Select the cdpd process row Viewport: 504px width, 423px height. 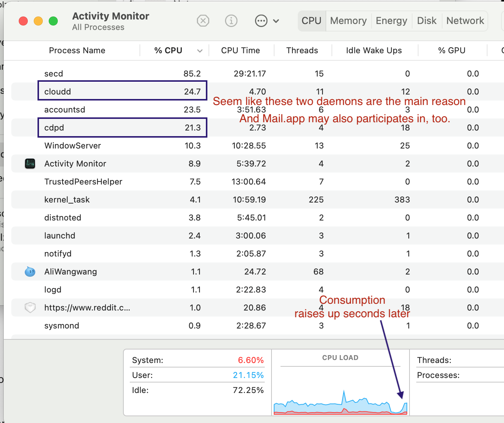(x=258, y=127)
